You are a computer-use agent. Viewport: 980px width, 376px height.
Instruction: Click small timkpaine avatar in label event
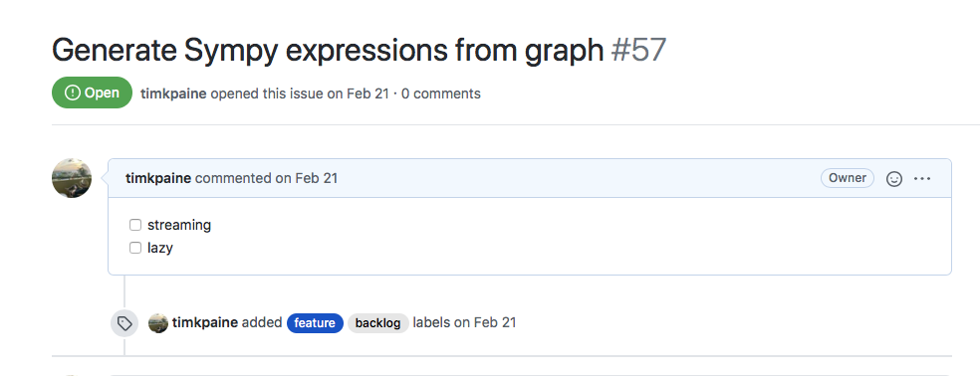[158, 323]
